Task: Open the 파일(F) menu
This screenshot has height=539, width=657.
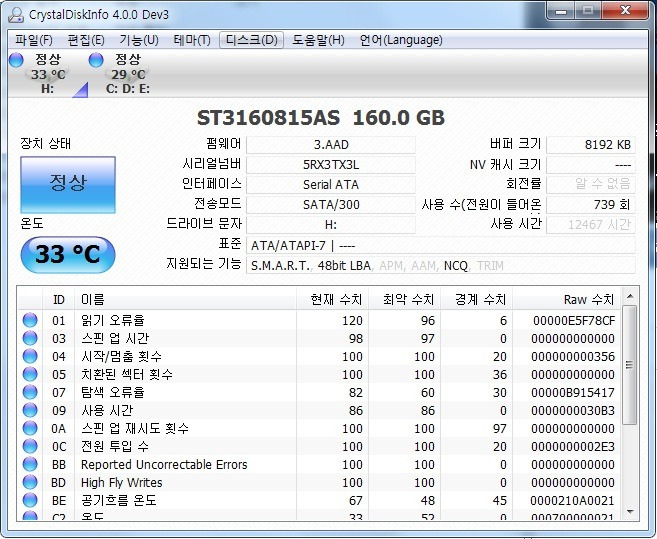Action: click(34, 40)
